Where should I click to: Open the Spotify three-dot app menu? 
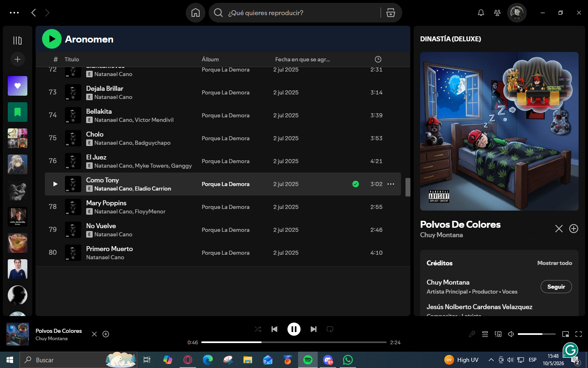click(x=14, y=13)
